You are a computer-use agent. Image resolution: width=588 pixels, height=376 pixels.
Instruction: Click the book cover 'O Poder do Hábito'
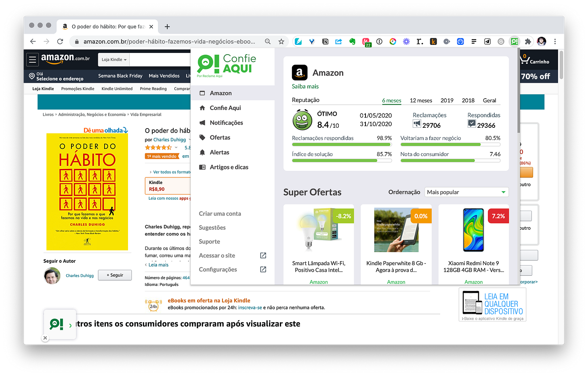[x=87, y=192]
